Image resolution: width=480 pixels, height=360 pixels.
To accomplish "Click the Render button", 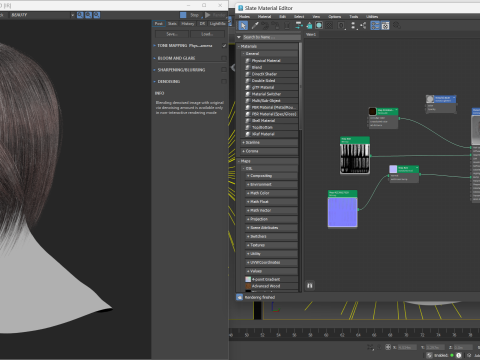I will [215, 15].
